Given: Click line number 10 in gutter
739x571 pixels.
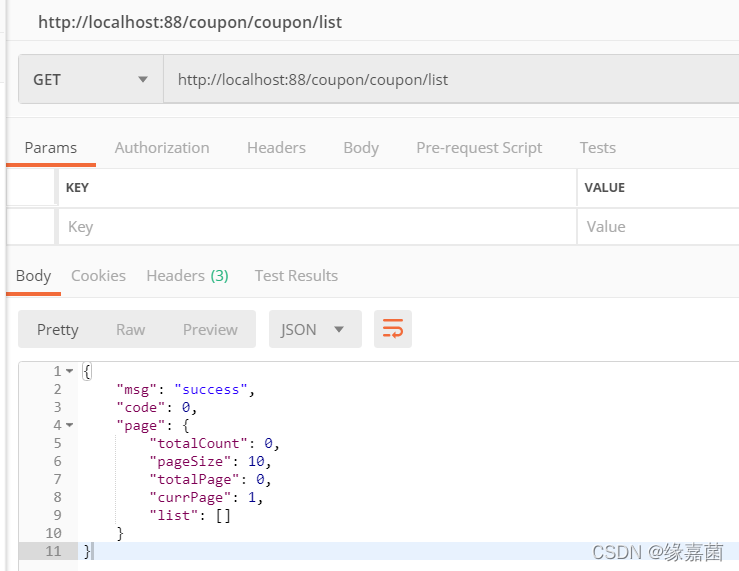Looking at the screenshot, I should point(53,533).
